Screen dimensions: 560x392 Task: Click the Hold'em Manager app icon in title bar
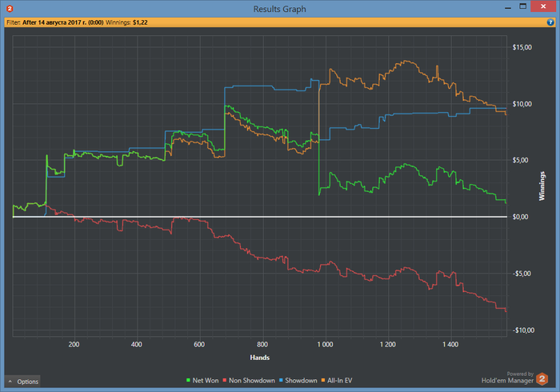pos(10,8)
